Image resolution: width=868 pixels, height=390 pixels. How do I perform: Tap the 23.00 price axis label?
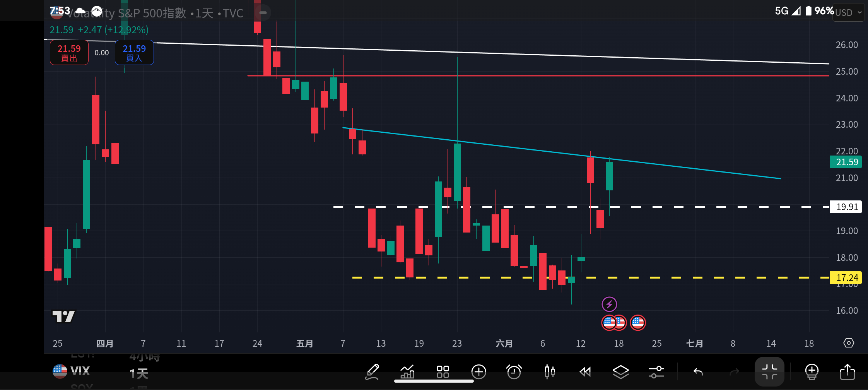tap(847, 125)
